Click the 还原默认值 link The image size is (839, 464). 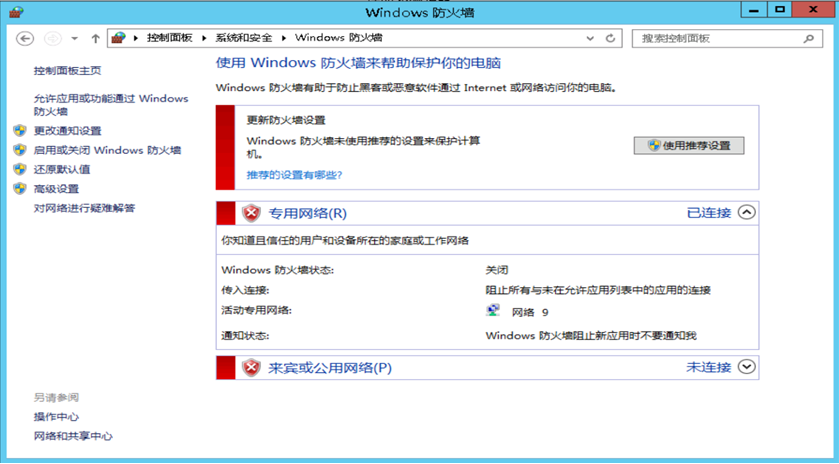[62, 170]
